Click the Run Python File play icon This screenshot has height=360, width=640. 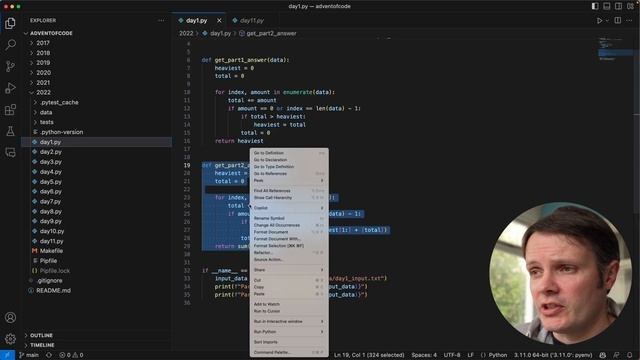[599, 20]
